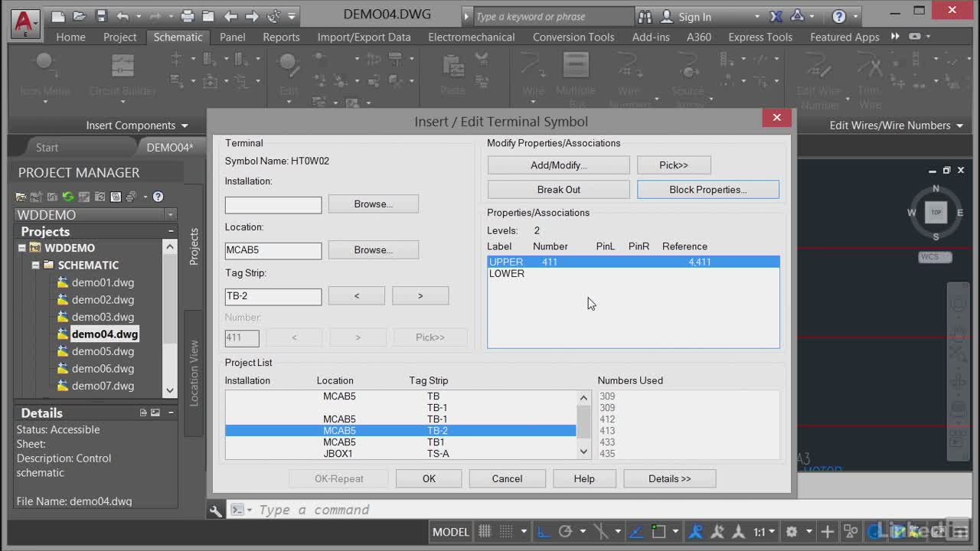The width and height of the screenshot is (980, 551).
Task: Click the annotation monitor plus icon
Action: (828, 531)
